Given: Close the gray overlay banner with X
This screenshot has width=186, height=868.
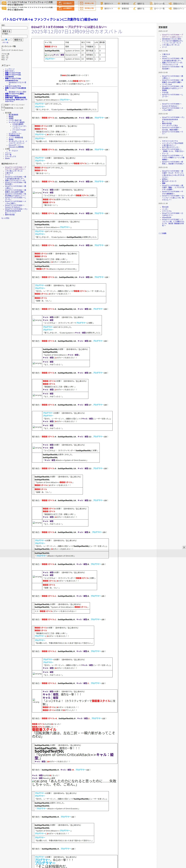Looking at the screenshot, I should coord(184,548).
